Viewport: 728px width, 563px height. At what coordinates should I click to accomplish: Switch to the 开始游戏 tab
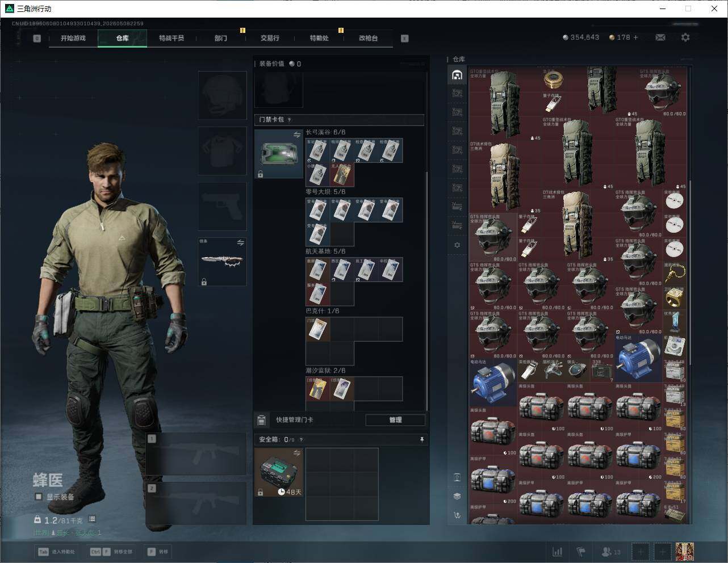tap(73, 38)
